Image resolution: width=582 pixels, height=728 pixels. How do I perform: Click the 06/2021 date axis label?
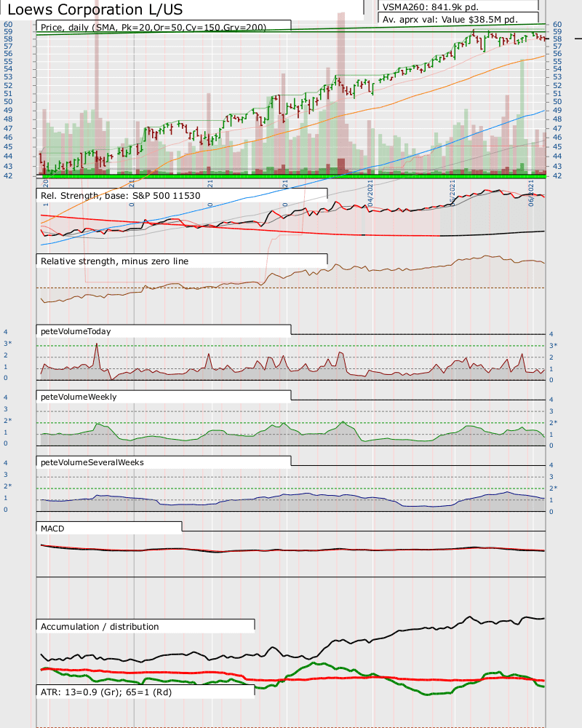point(531,194)
